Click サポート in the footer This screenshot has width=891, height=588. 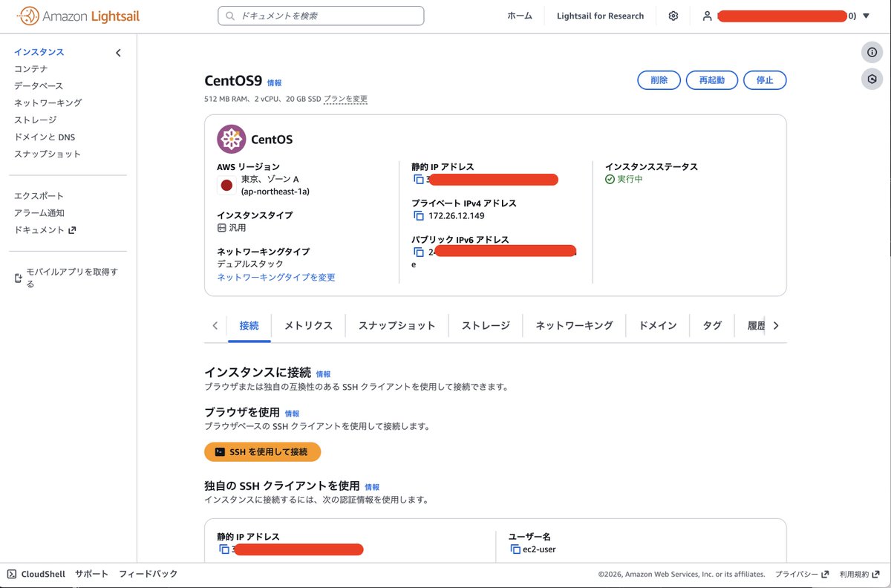[x=91, y=574]
